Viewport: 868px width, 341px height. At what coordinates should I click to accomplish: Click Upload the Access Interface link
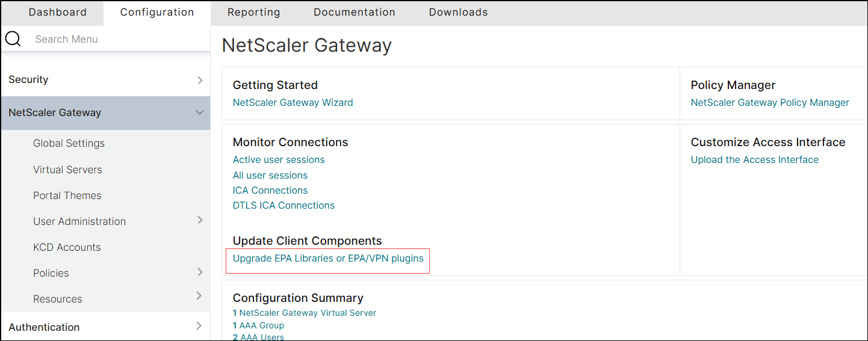pyautogui.click(x=755, y=159)
